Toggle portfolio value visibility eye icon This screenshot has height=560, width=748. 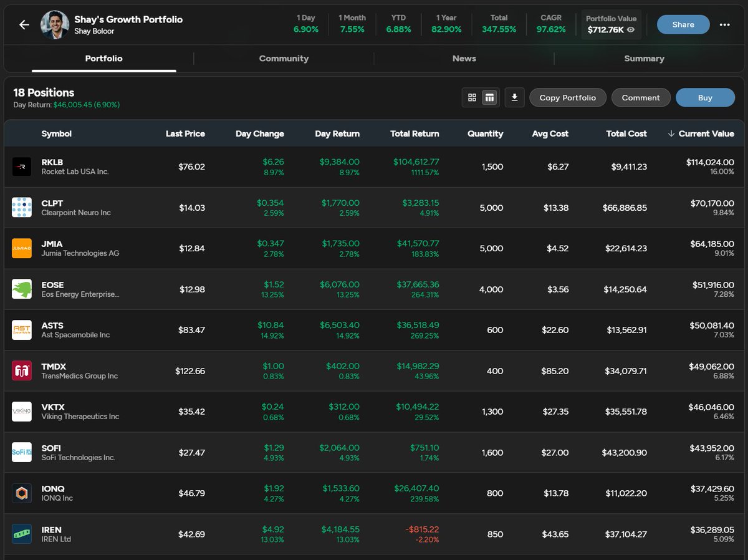click(x=631, y=29)
